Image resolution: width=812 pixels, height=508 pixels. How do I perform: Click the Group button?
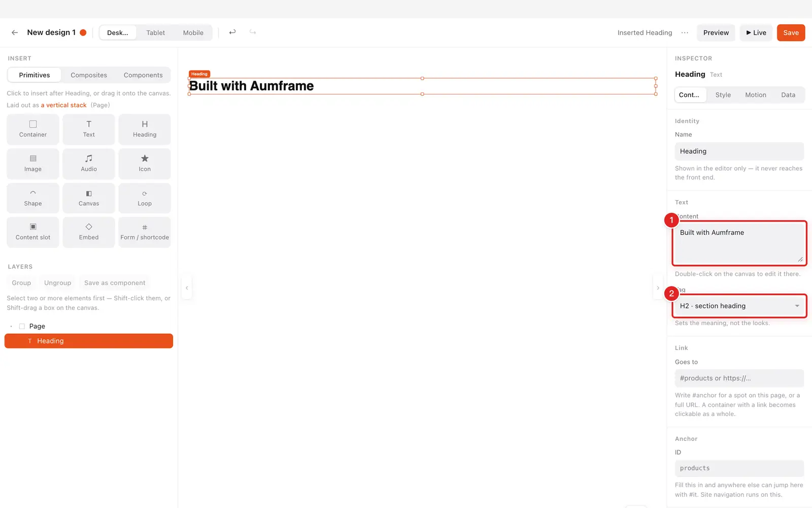click(x=21, y=283)
